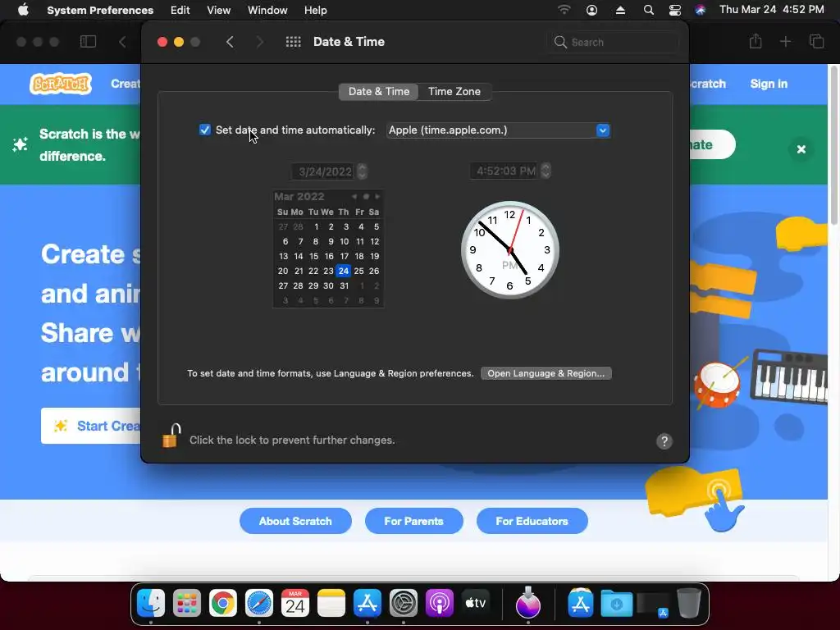Open the Help menu
Screen dimensions: 840x630
pyautogui.click(x=316, y=10)
